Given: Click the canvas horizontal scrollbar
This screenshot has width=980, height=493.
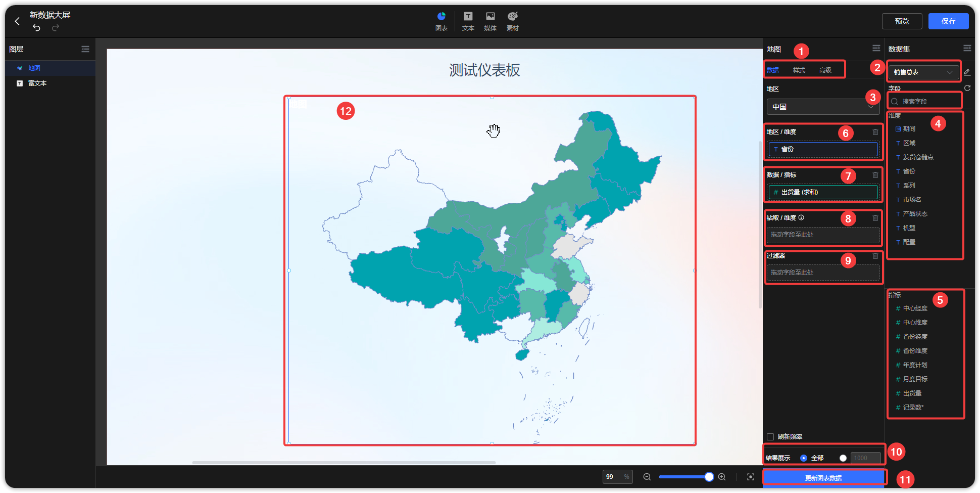Looking at the screenshot, I should tap(344, 462).
